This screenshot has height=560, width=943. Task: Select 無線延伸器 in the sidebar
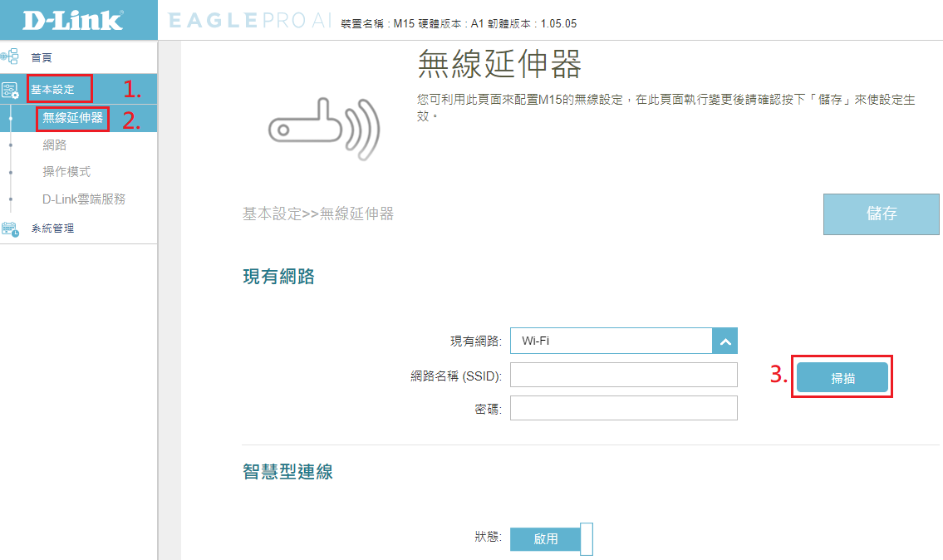coord(73,118)
